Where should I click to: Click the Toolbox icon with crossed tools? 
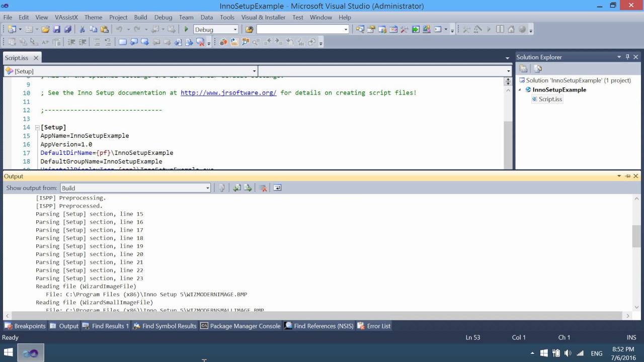[405, 29]
